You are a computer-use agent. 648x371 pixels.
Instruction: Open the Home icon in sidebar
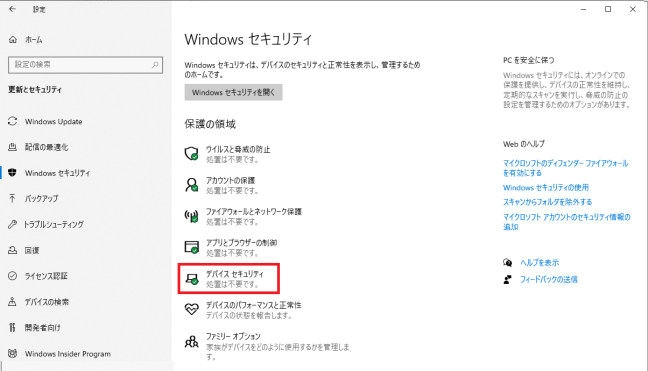[x=13, y=40]
